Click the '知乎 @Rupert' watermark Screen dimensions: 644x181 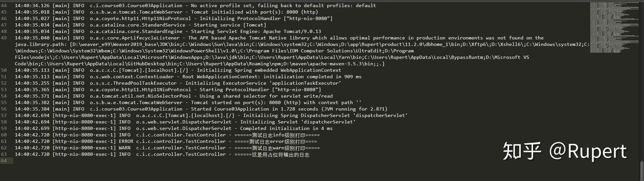click(564, 151)
